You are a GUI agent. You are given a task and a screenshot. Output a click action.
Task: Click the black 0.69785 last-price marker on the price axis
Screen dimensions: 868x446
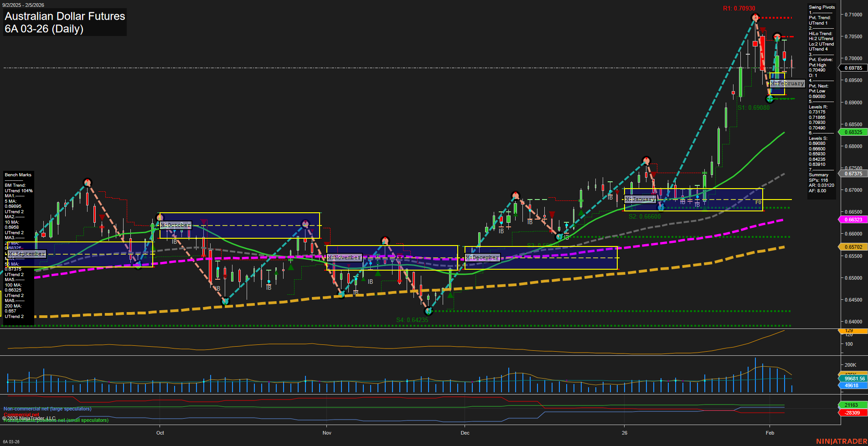[x=852, y=67]
